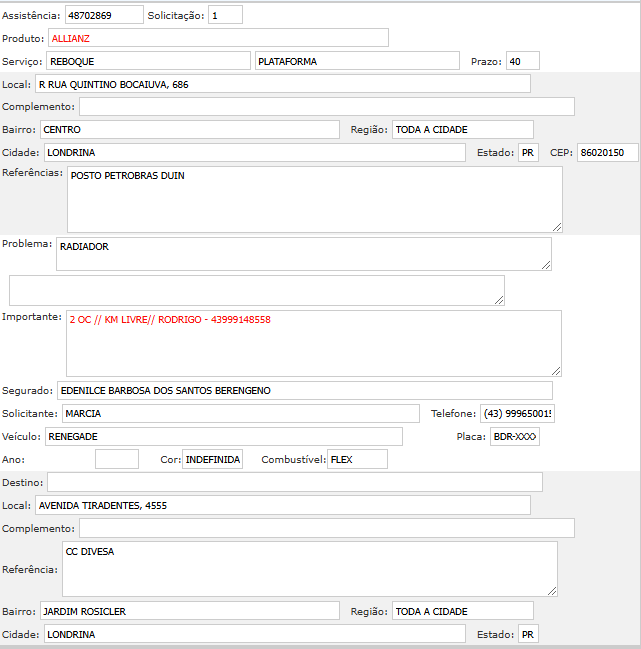641x649 pixels.
Task: Click the PLATAFORMA service type field
Action: [343, 61]
